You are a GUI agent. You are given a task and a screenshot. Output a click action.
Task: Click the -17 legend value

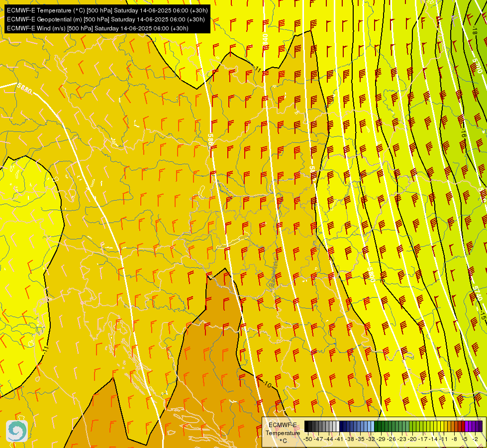point(423,439)
